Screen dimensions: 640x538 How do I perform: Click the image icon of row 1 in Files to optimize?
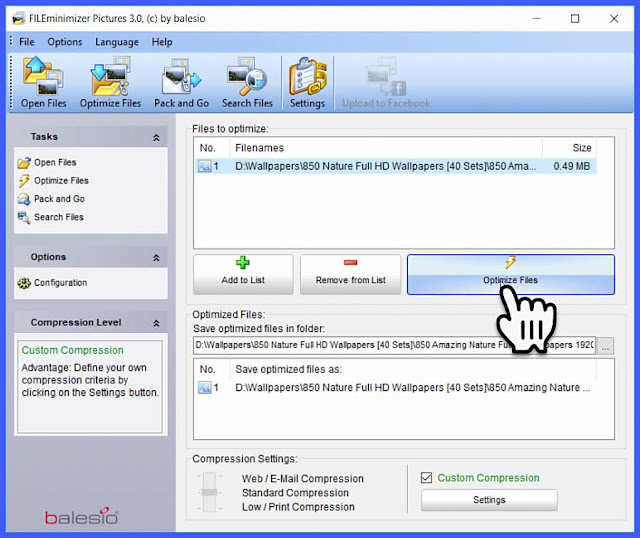tap(204, 166)
